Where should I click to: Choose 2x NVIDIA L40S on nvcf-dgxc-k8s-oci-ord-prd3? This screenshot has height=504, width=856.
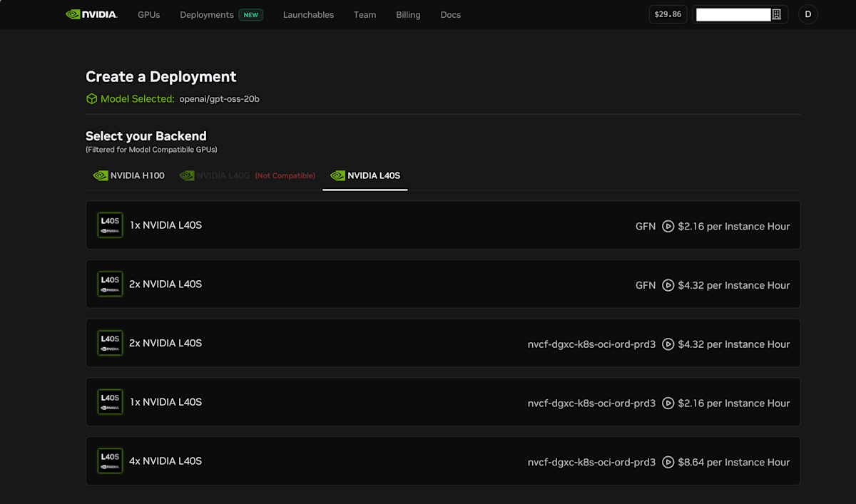pos(443,343)
